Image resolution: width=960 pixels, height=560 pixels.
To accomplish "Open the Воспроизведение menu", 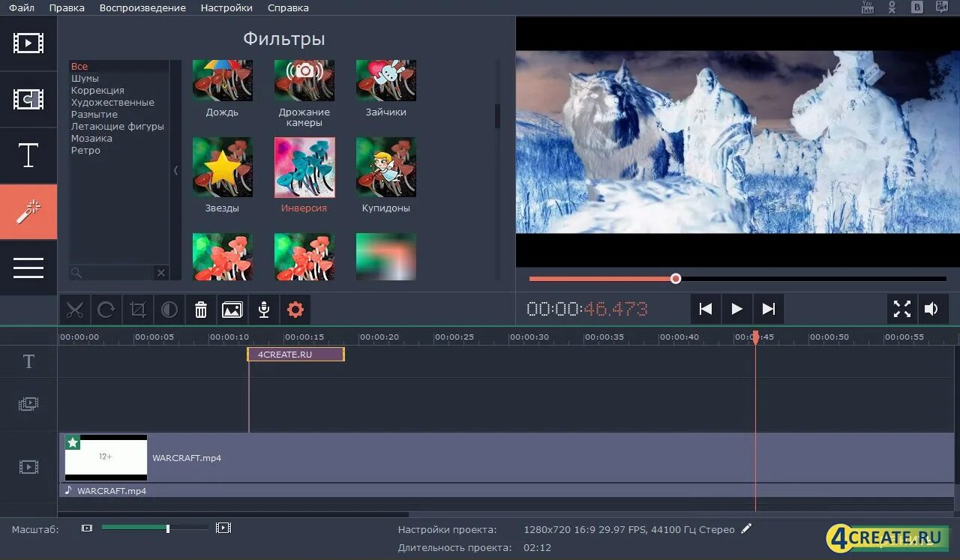I will coord(142,7).
